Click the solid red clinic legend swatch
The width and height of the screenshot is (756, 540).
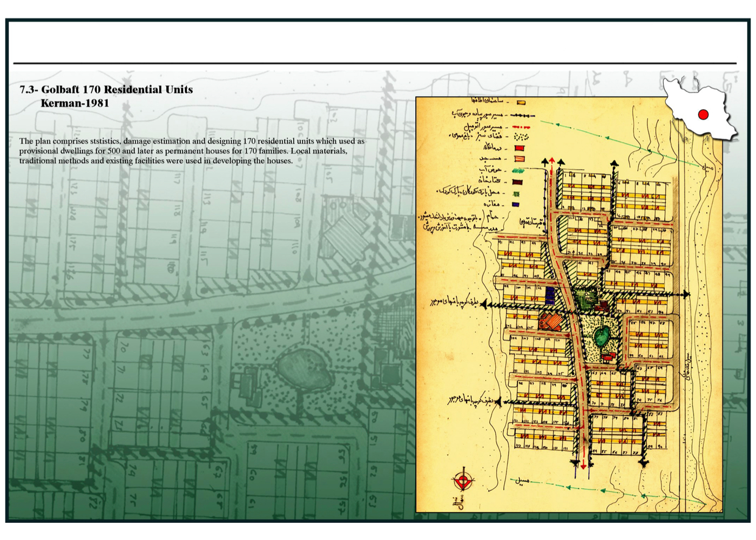click(519, 148)
